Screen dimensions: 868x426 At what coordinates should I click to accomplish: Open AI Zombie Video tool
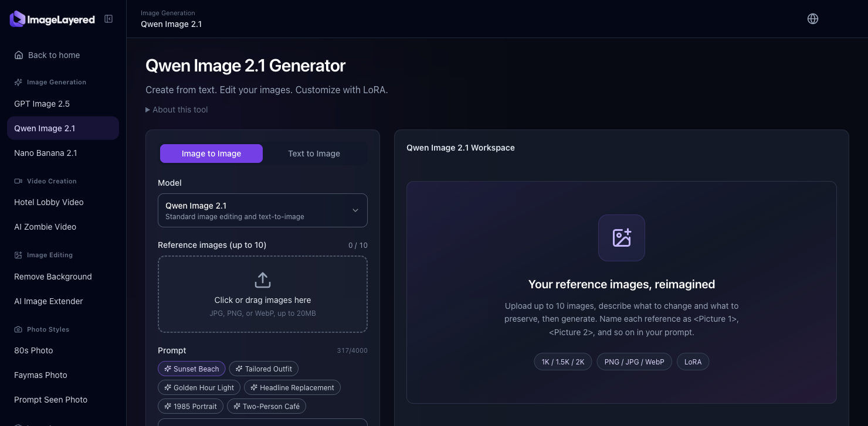click(x=63, y=227)
